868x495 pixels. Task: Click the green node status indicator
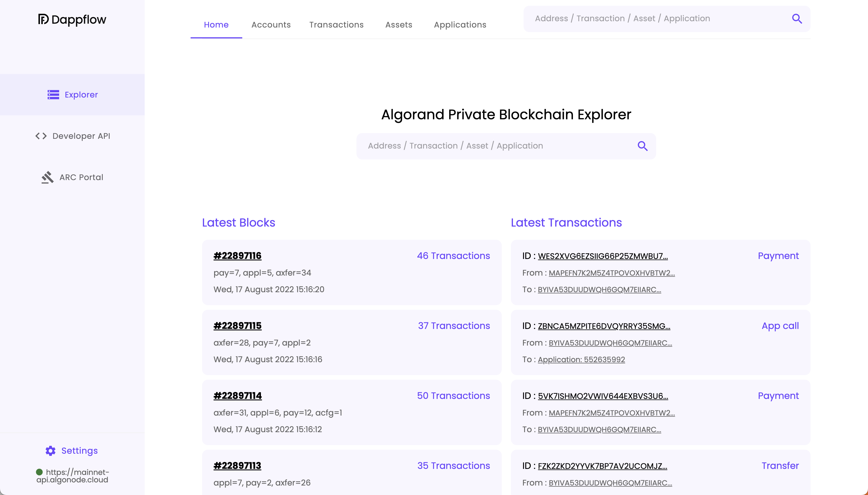40,472
